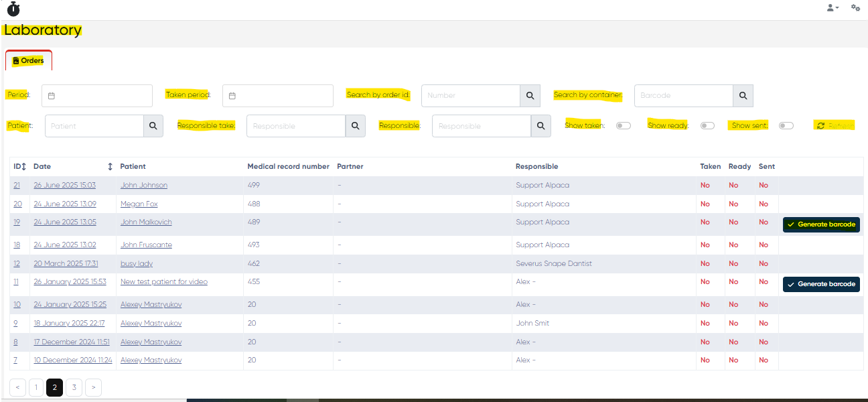This screenshot has height=402, width=868.
Task: Click search icon for order id
Action: pyautogui.click(x=530, y=96)
